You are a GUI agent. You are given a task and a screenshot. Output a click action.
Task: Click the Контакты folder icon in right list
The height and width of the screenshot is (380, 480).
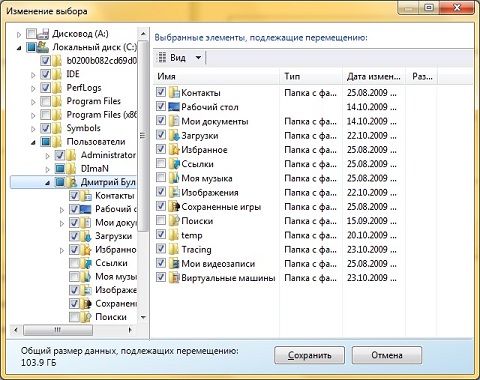pos(174,92)
